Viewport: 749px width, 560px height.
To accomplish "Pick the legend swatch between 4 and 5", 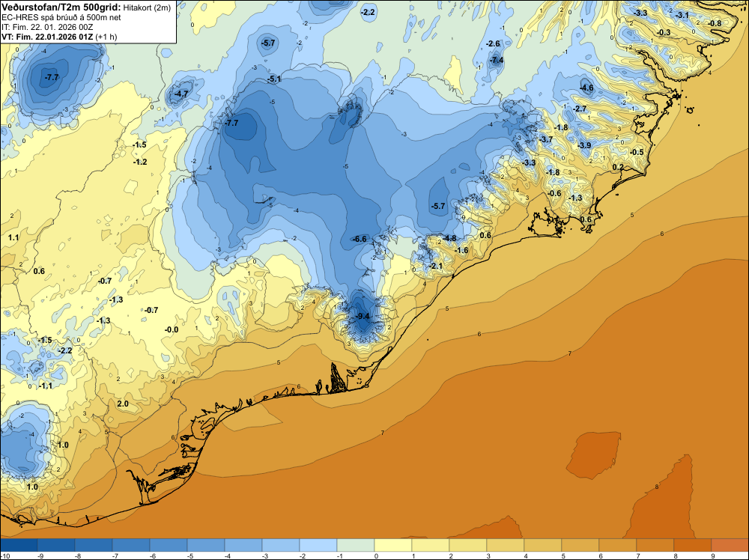I will point(542,545).
